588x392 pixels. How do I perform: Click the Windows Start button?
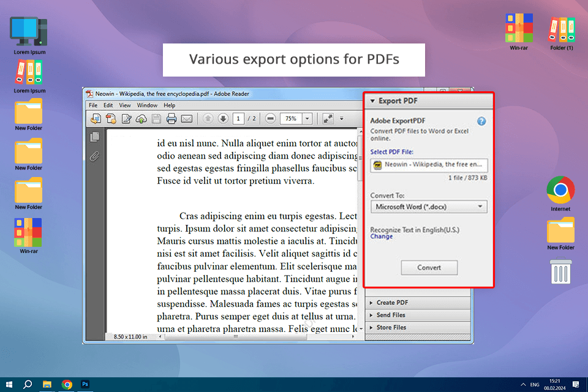(9, 385)
